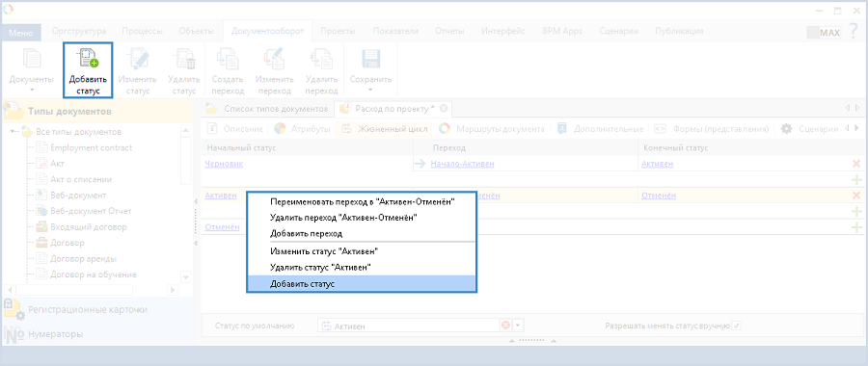
Task: Open the Начало-Активен transition link
Action: 462,164
